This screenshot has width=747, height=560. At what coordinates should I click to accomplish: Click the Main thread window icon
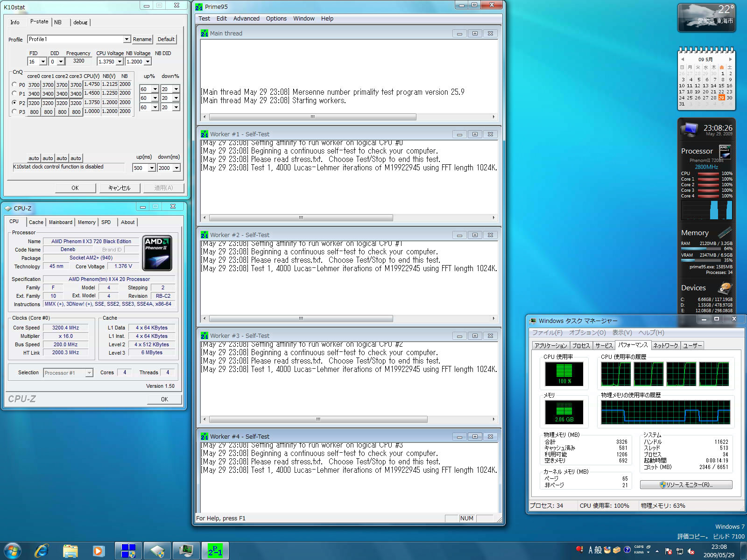[204, 33]
